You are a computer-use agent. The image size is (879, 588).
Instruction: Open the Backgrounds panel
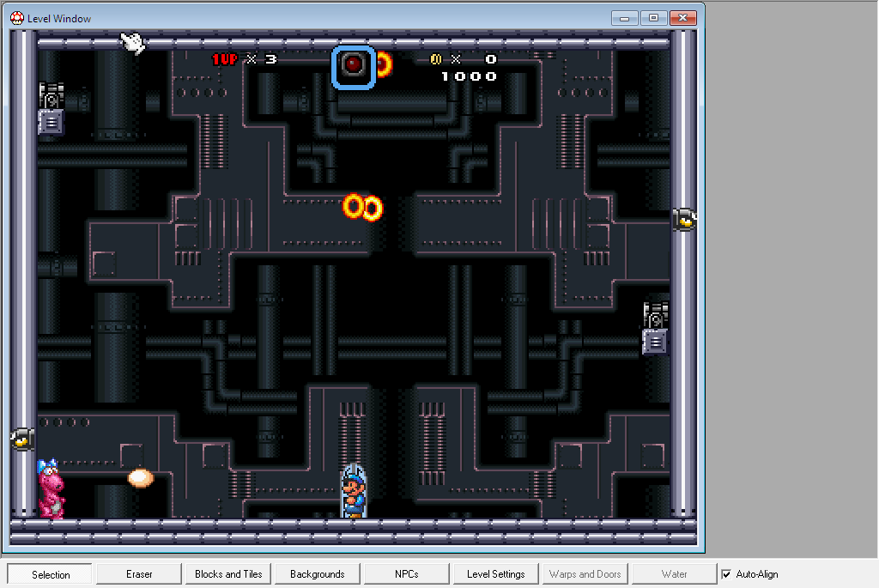point(318,574)
